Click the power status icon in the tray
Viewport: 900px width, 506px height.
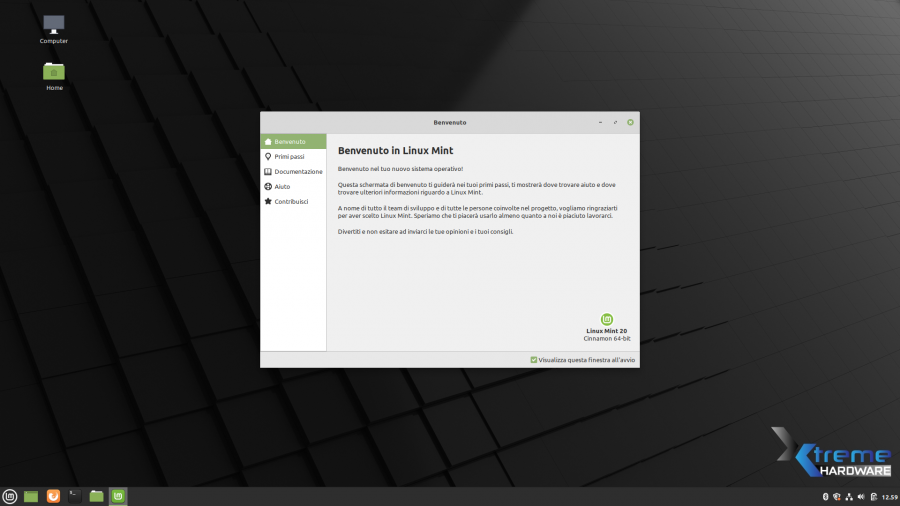point(873,497)
